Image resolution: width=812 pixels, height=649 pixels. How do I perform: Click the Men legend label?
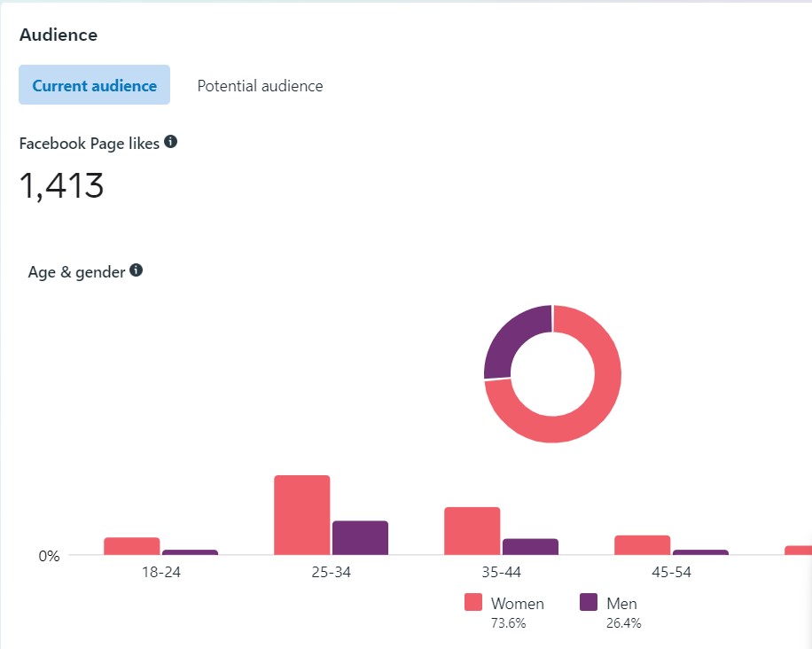(621, 604)
